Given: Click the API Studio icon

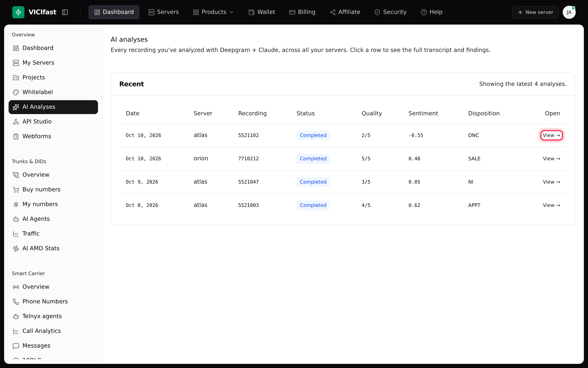Looking at the screenshot, I should [16, 122].
